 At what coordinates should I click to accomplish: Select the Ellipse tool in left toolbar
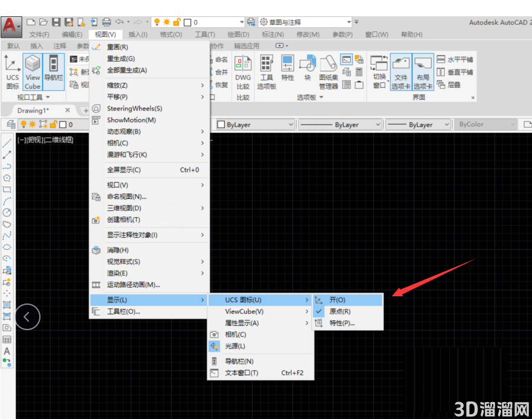pyautogui.click(x=7, y=247)
